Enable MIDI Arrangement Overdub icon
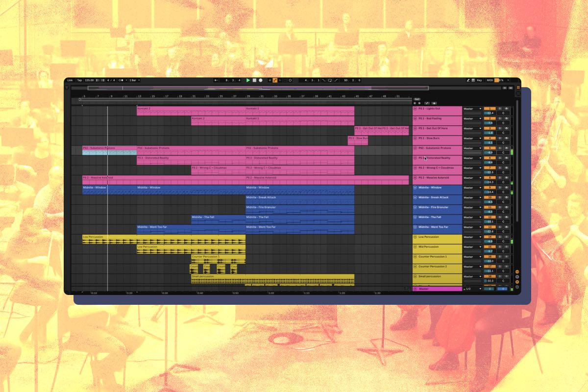 click(269, 80)
